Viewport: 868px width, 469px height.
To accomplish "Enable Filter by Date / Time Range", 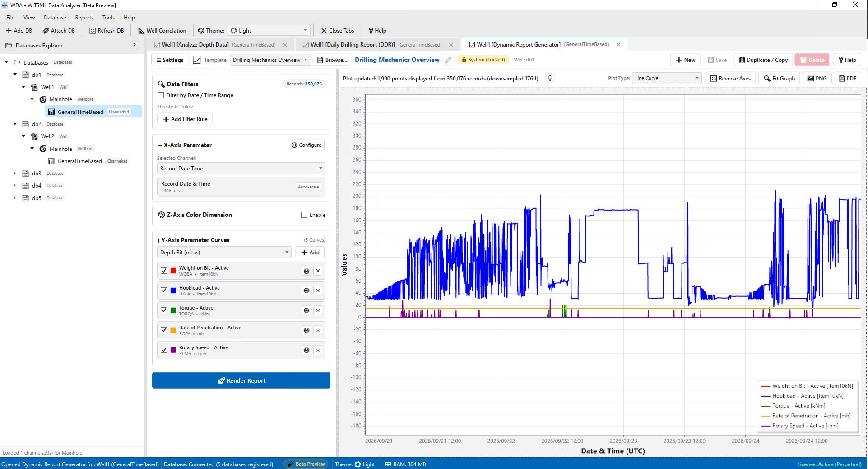I will click(x=161, y=95).
